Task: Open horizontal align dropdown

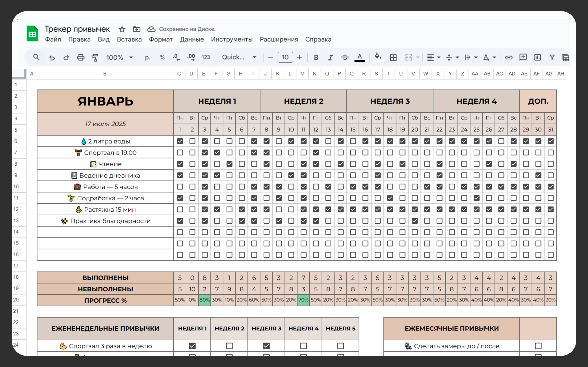Action: (x=433, y=57)
